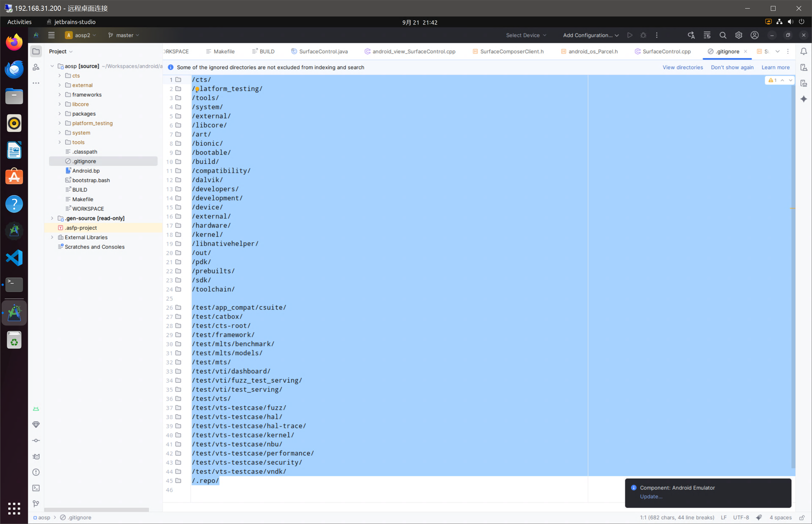Viewport: 812px width, 524px height.
Task: Switch to the Makefile tab
Action: click(x=224, y=51)
